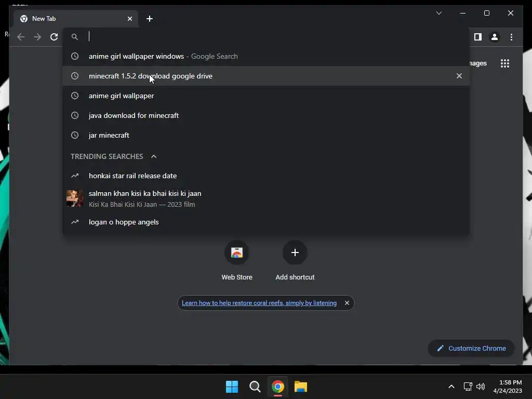Open a new tab with plus button
532x399 pixels.
tap(150, 19)
